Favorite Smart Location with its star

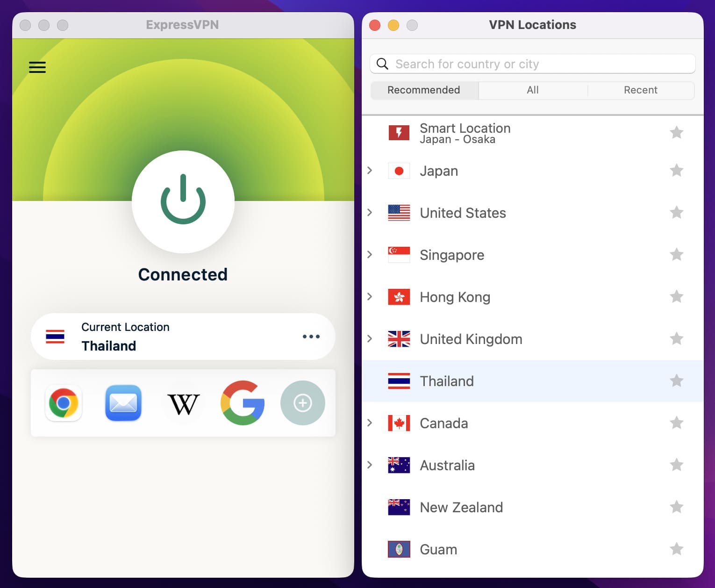(x=677, y=133)
